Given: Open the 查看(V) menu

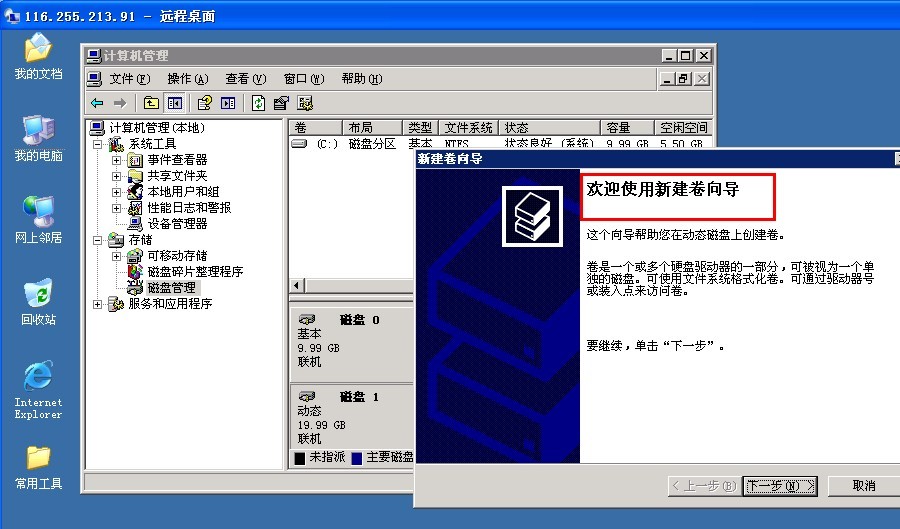Looking at the screenshot, I should tap(245, 79).
